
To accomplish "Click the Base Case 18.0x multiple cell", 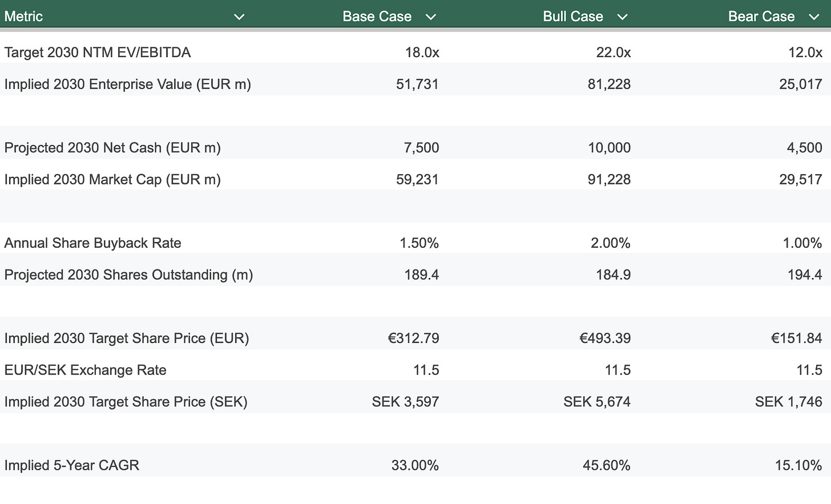I will tap(422, 53).
